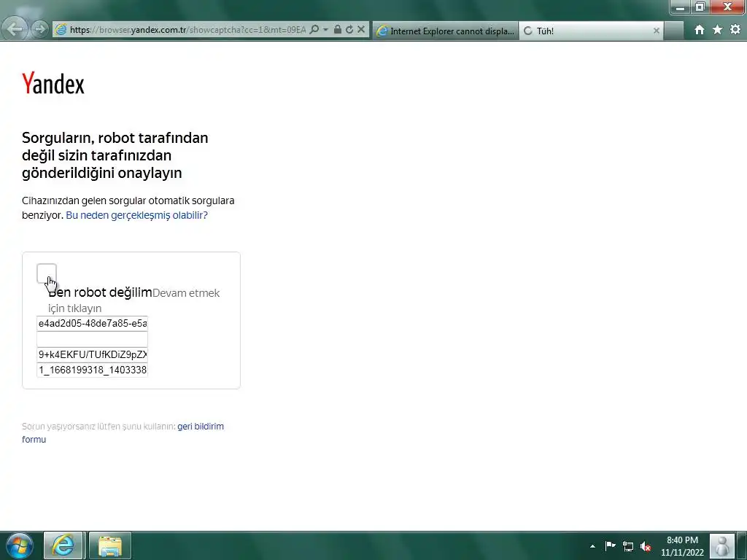
Task: Expand the address bar autocomplete dropdown arrow
Action: coord(326,29)
